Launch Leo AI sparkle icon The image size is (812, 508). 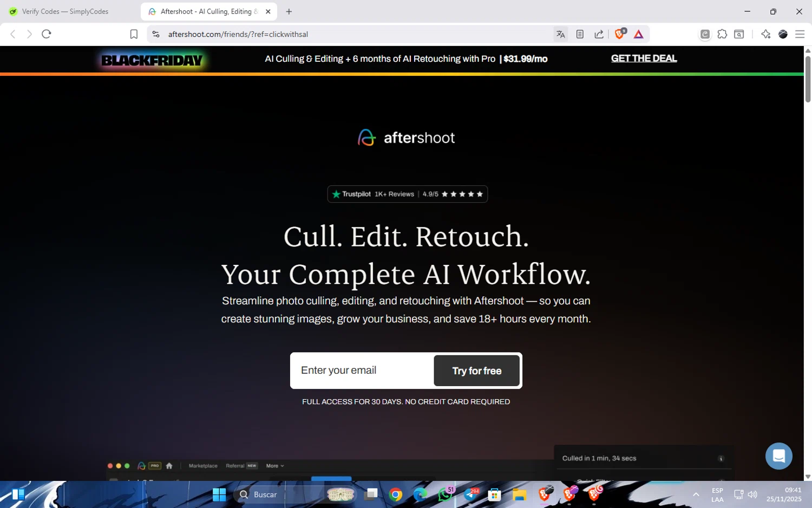[x=765, y=34]
